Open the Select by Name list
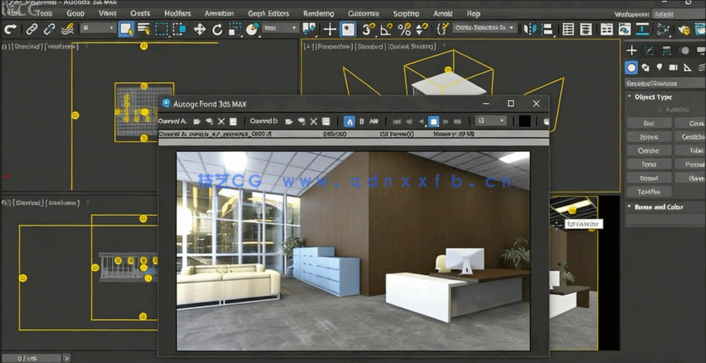Screen dimensions: 706x363 click(144, 29)
